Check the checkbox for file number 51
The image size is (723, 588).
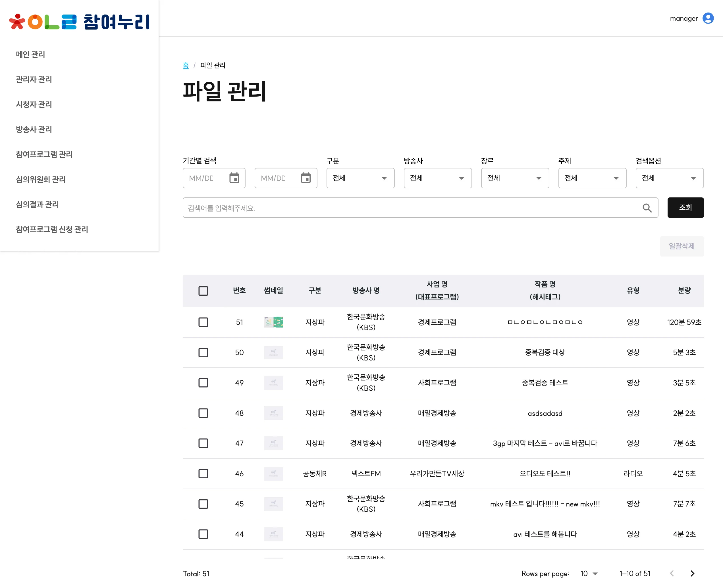203,322
